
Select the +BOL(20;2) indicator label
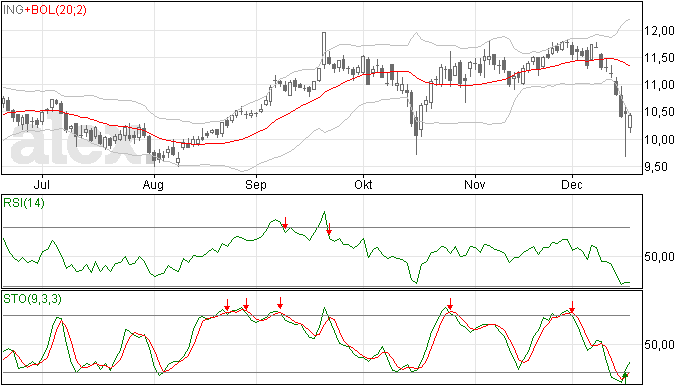pos(55,10)
